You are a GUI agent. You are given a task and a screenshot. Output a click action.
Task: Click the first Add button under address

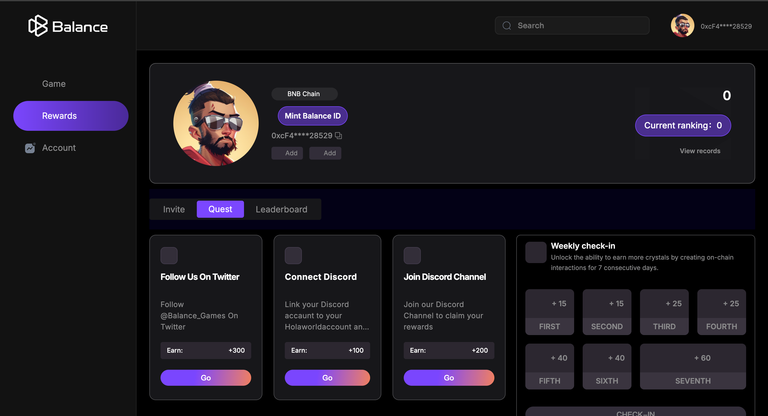(x=287, y=153)
